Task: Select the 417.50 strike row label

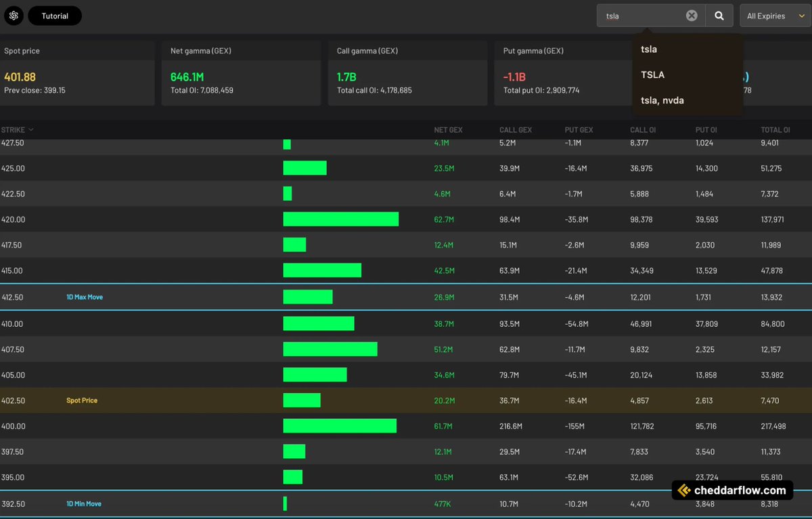Action: 12,245
